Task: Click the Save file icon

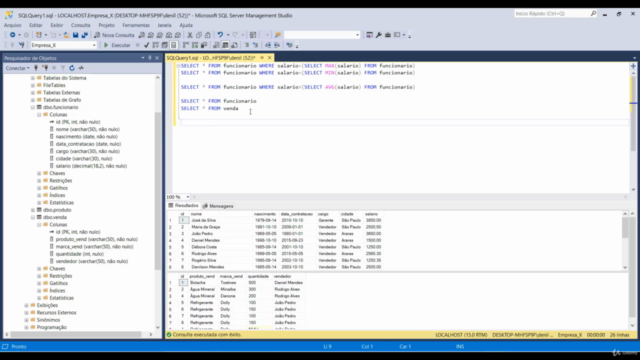Action: click(x=76, y=35)
